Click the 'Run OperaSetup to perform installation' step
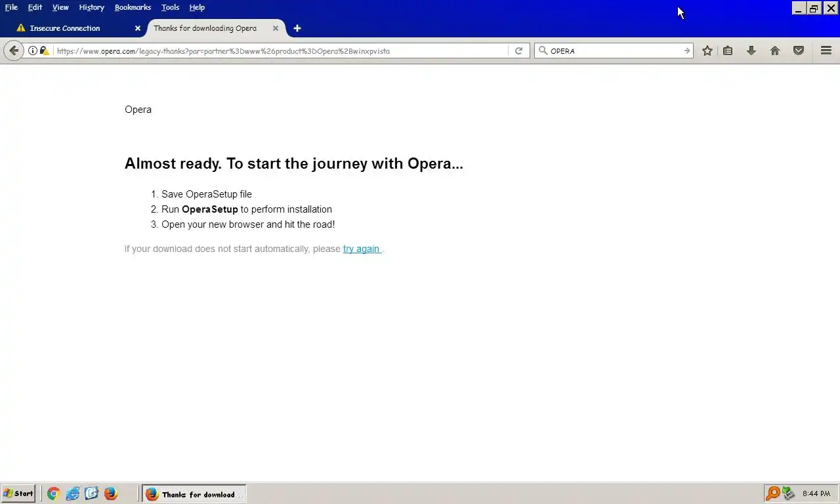This screenshot has height=504, width=840. (247, 209)
